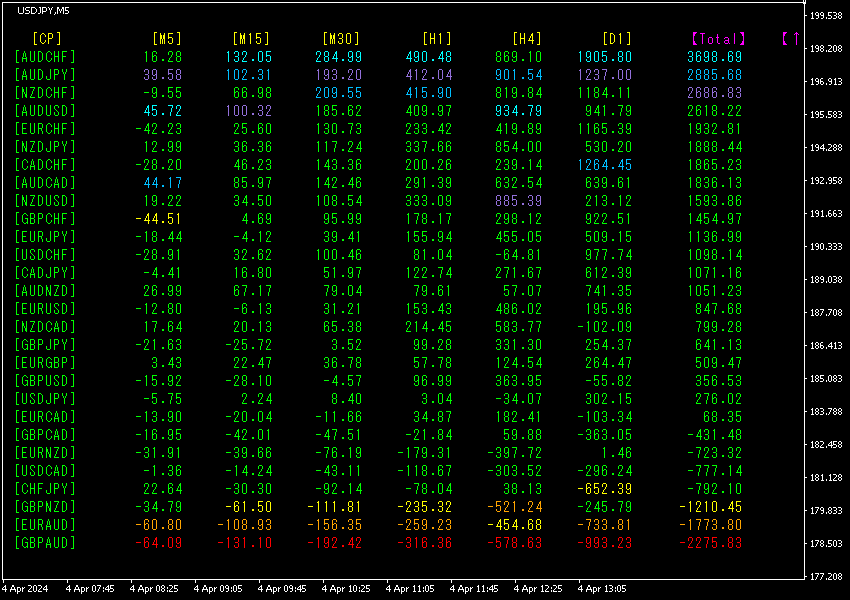
Task: Click the [CP] column header
Action: click(47, 38)
